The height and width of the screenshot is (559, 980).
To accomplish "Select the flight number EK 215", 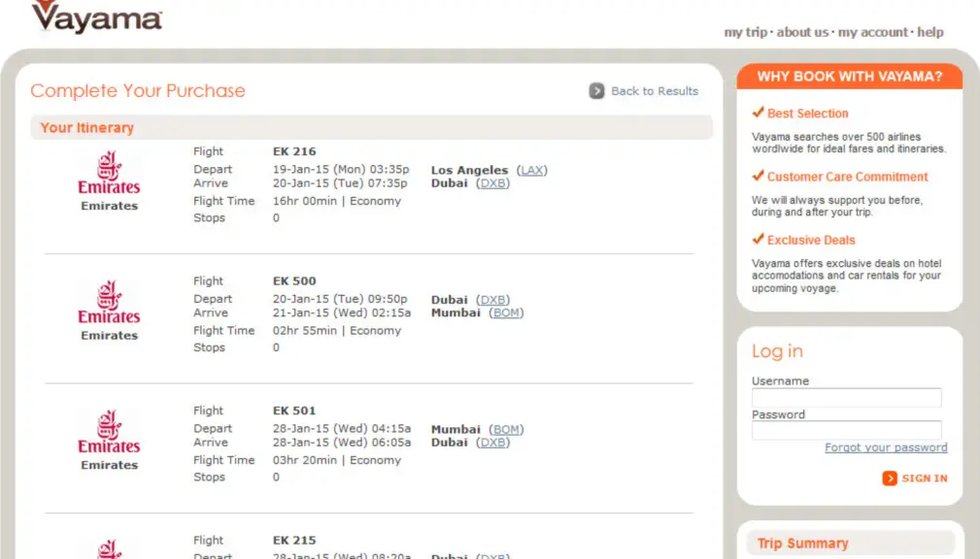I will click(x=294, y=541).
